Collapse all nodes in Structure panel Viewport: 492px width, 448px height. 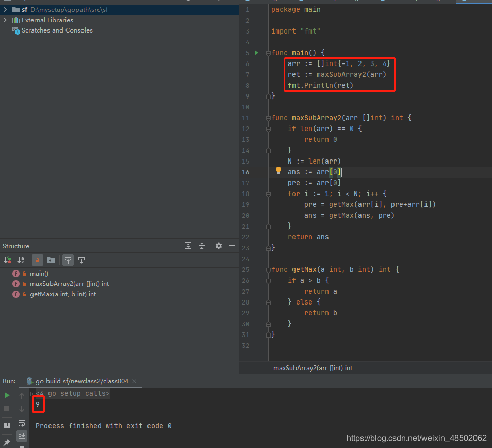tap(202, 246)
